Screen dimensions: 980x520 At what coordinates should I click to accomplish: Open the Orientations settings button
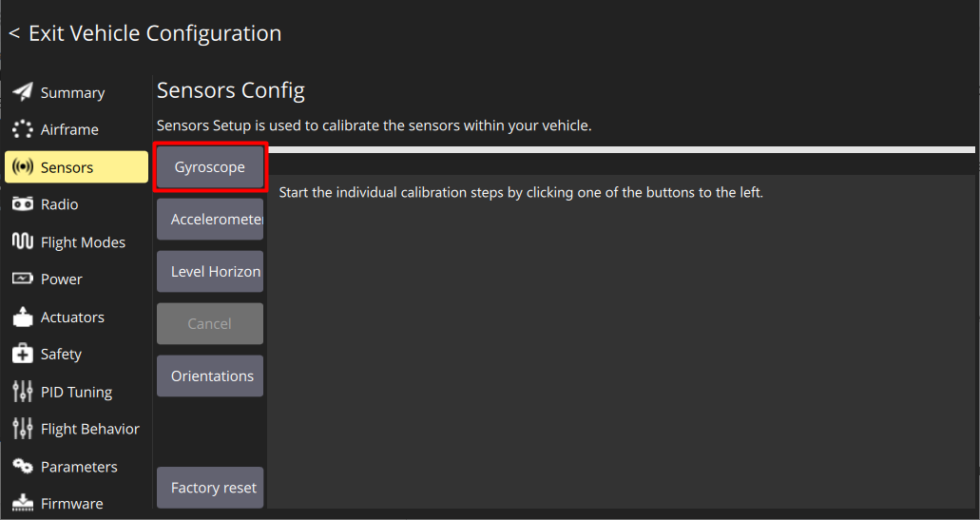[210, 376]
